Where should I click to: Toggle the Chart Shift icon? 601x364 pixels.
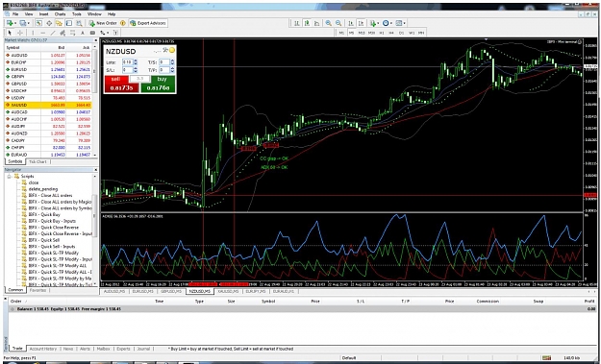(x=361, y=23)
